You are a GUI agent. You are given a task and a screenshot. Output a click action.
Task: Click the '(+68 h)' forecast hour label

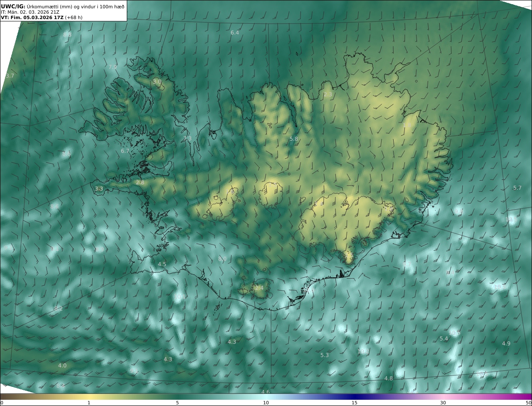[74, 17]
